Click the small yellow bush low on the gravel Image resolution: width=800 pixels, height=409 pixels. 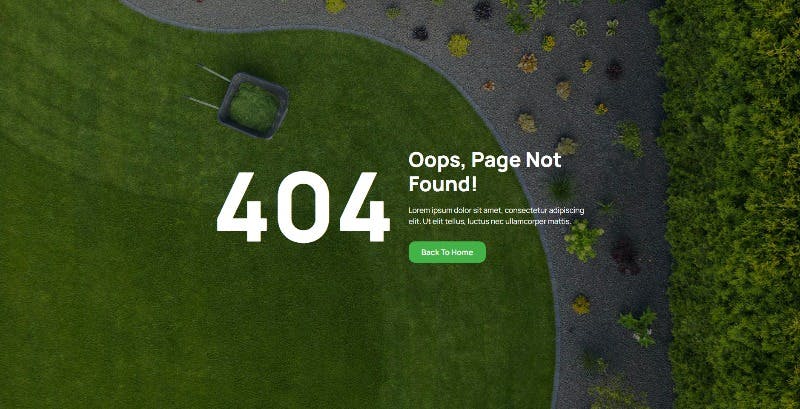click(x=581, y=304)
